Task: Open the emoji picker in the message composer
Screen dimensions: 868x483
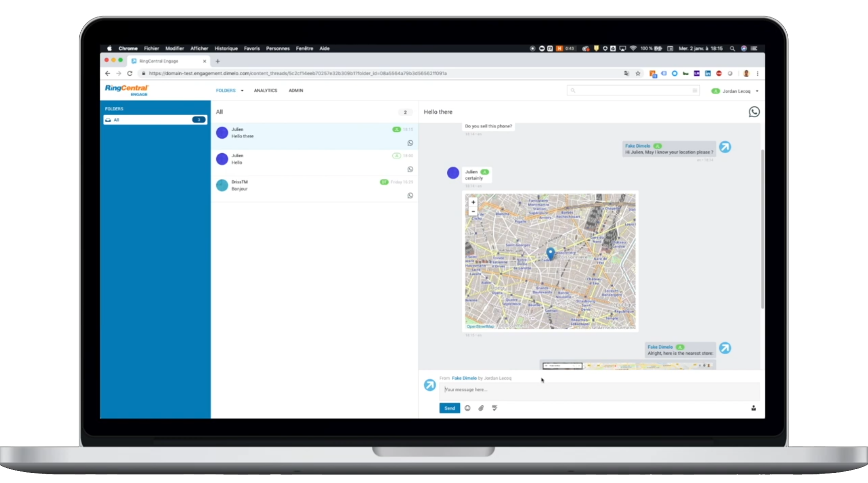Action: [x=467, y=408]
